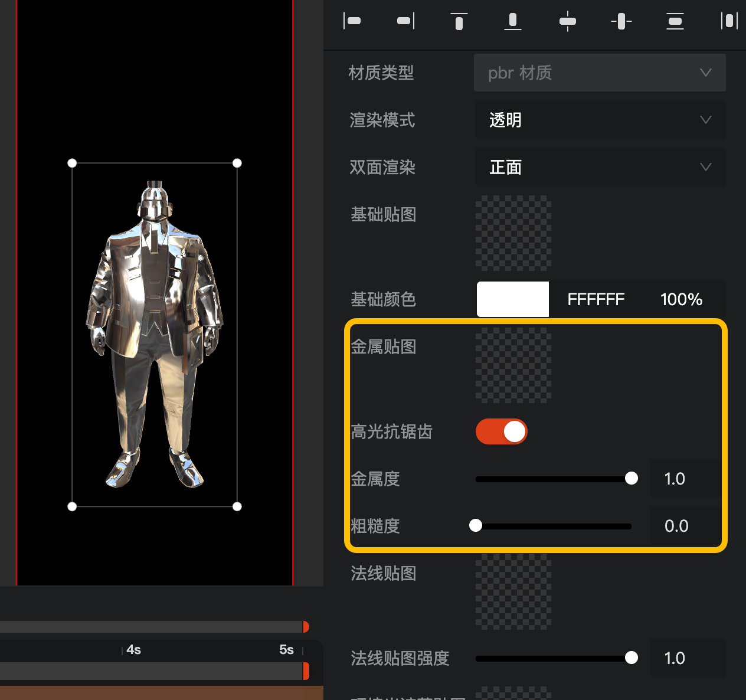This screenshot has width=746, height=700.
Task: Center selection vertically
Action: [621, 21]
